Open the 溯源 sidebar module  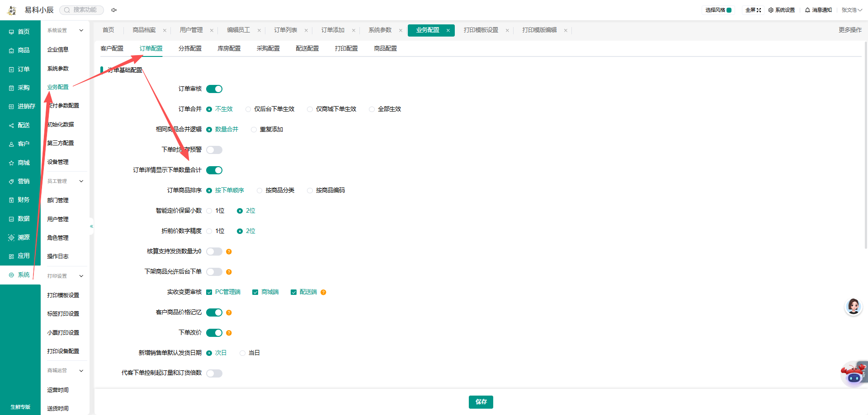20,238
